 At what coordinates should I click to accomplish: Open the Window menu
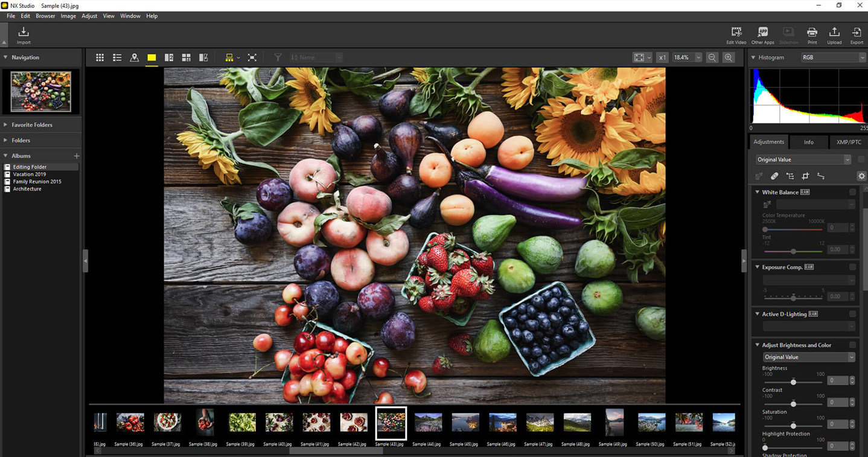[x=130, y=16]
